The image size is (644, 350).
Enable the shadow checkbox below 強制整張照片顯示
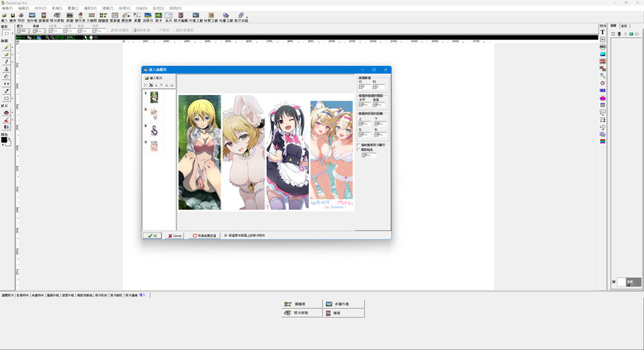pos(358,150)
